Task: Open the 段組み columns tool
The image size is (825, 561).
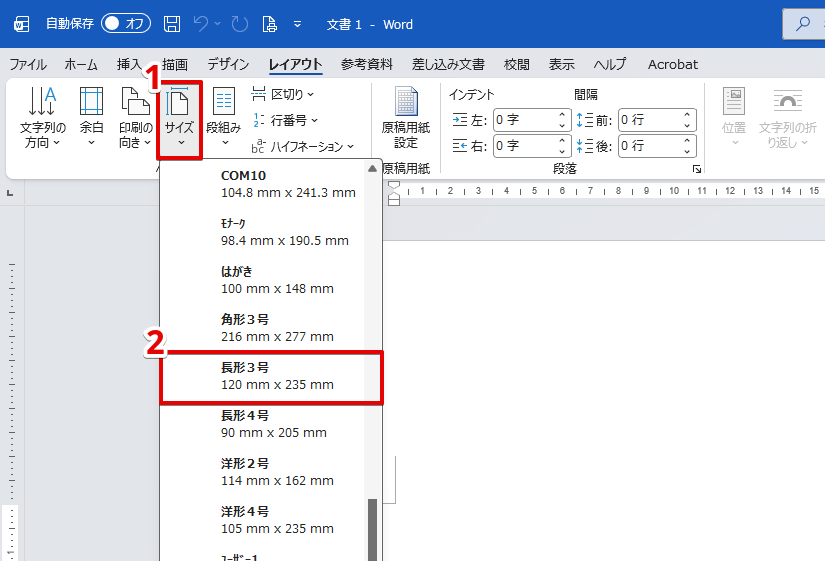Action: (223, 118)
